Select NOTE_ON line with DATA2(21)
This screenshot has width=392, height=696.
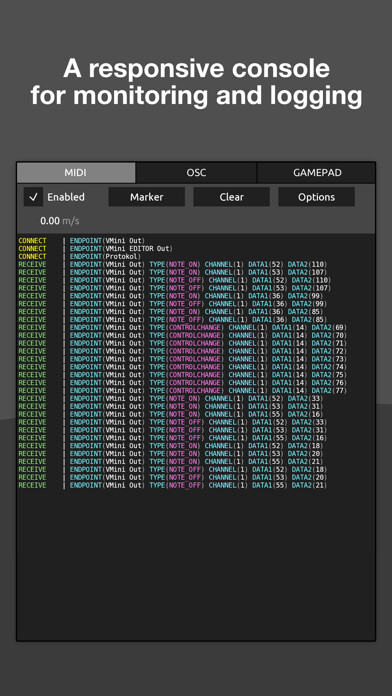coord(171,462)
